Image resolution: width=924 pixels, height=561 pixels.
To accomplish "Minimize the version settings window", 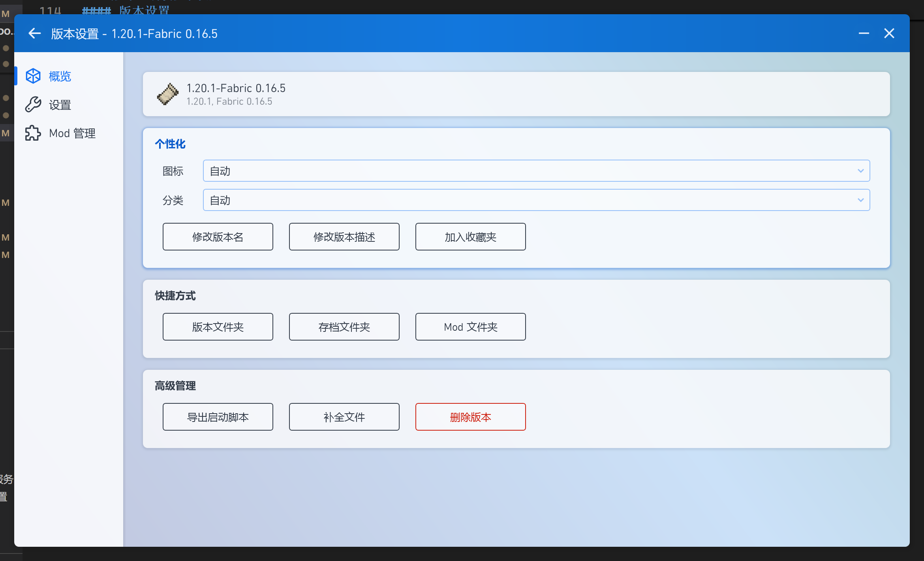I will [x=864, y=34].
